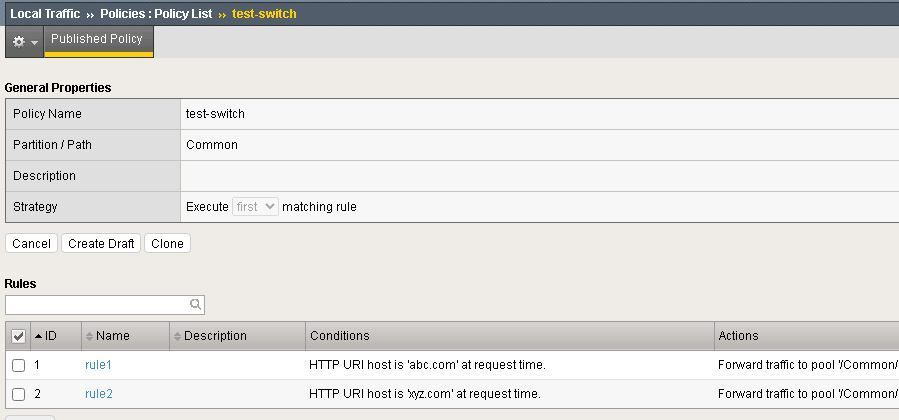
Task: Click the Create Draft button
Action: point(101,243)
